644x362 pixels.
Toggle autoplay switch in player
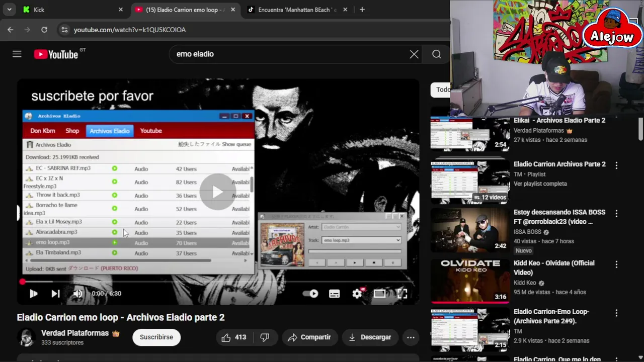point(311,294)
